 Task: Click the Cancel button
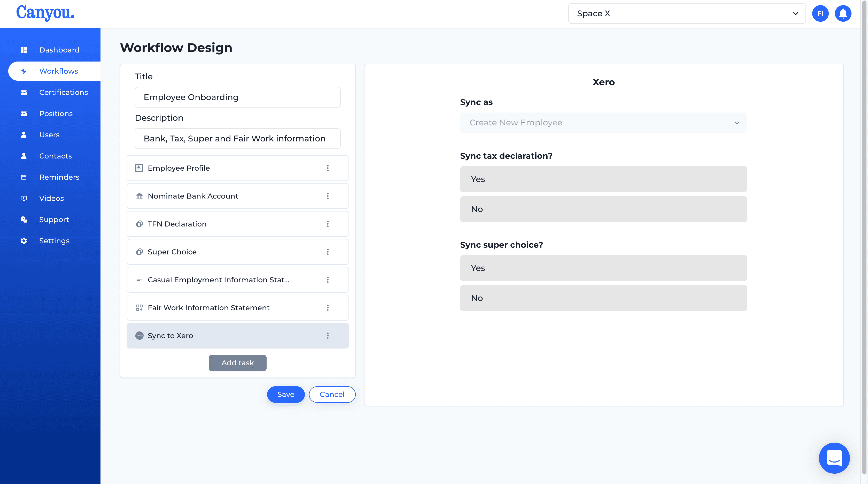(x=332, y=394)
